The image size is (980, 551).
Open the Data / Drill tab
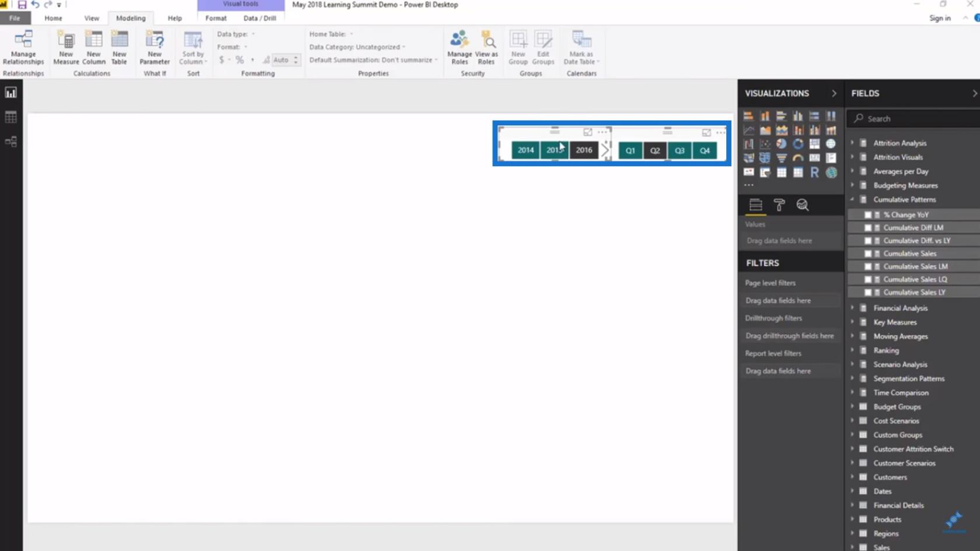[260, 18]
